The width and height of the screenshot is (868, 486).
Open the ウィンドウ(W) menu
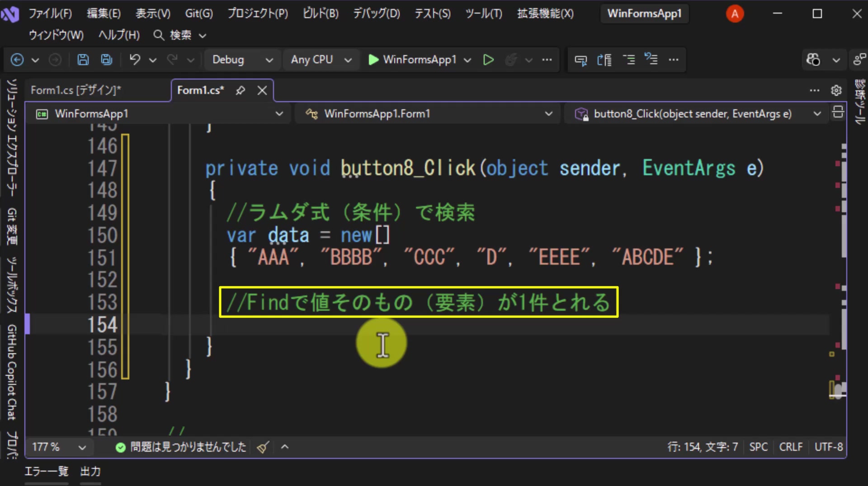click(x=56, y=35)
